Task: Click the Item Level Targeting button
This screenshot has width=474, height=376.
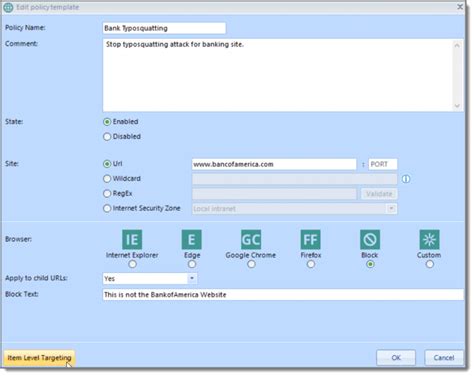Action: point(39,358)
